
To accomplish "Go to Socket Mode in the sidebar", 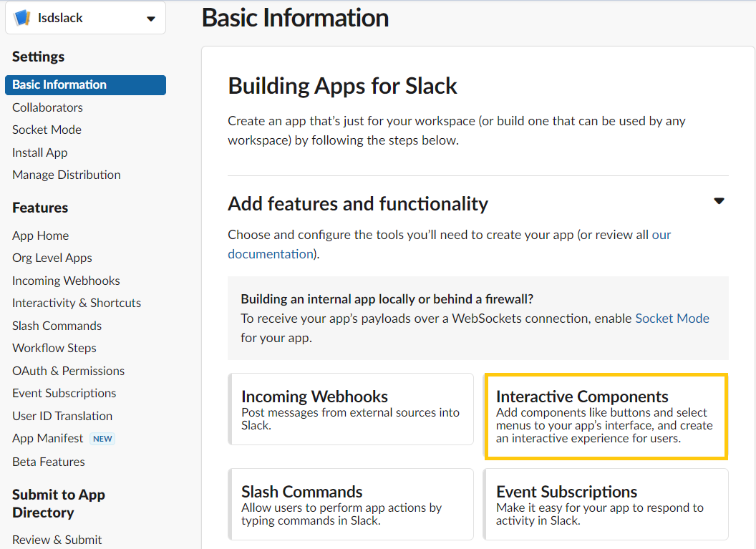I will [47, 130].
